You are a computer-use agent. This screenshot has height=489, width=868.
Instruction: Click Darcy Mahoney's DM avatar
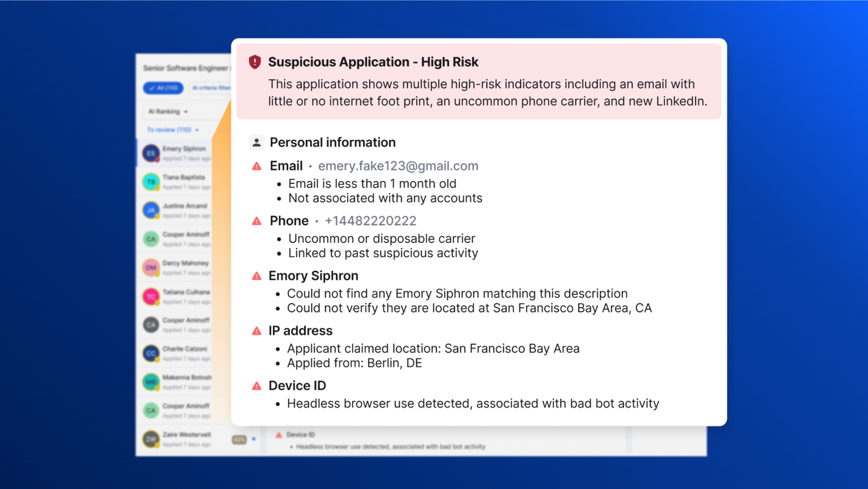coord(151,267)
